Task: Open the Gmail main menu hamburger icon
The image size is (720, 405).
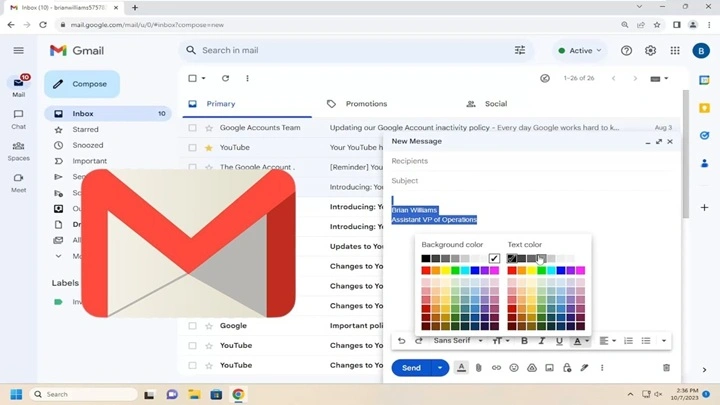Action: pos(18,51)
